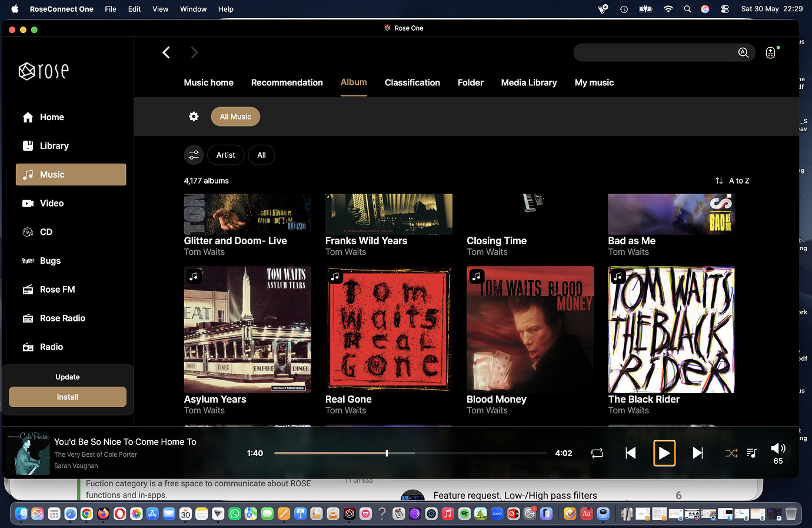Image resolution: width=812 pixels, height=528 pixels.
Task: Start playback with the play button
Action: pos(664,453)
